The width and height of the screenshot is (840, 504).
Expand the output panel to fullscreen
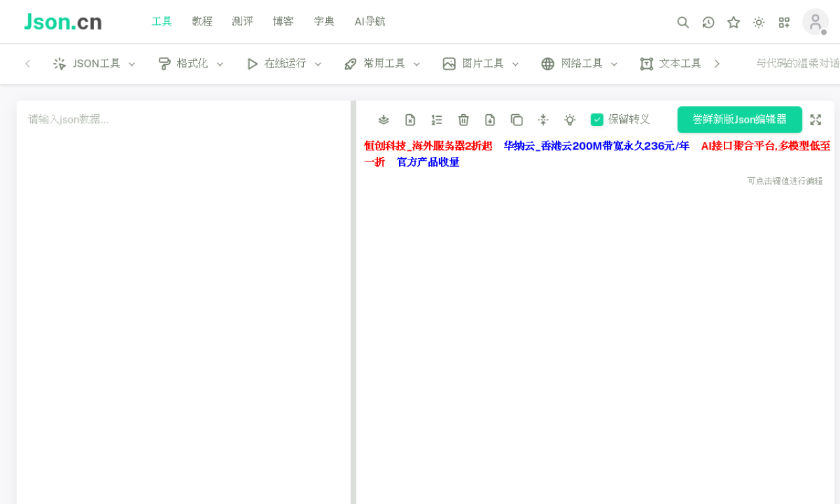click(x=815, y=119)
